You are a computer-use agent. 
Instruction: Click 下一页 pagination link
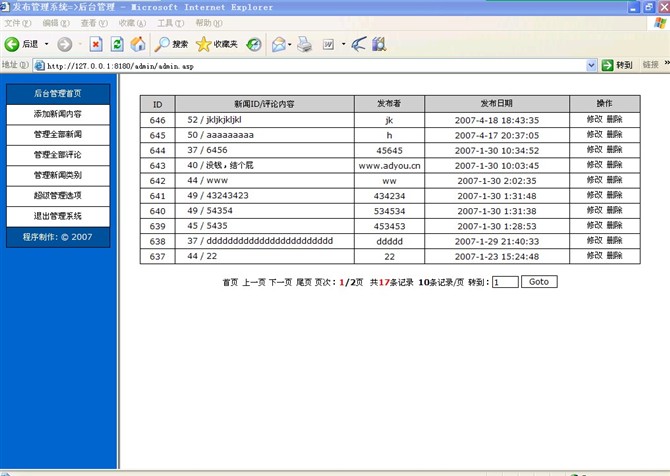point(280,282)
